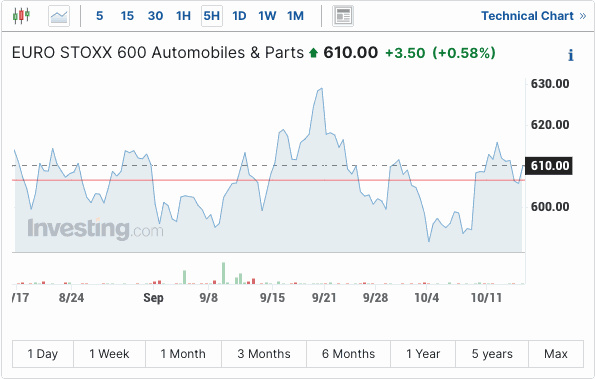This screenshot has height=379, width=595.
Task: Set interval to 30 minutes
Action: [x=156, y=16]
